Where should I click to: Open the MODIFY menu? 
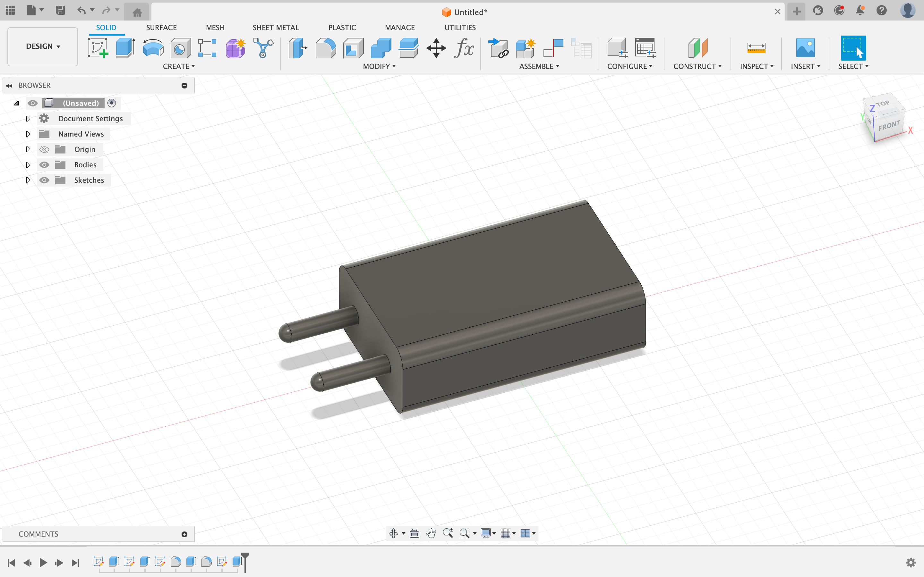coord(379,66)
